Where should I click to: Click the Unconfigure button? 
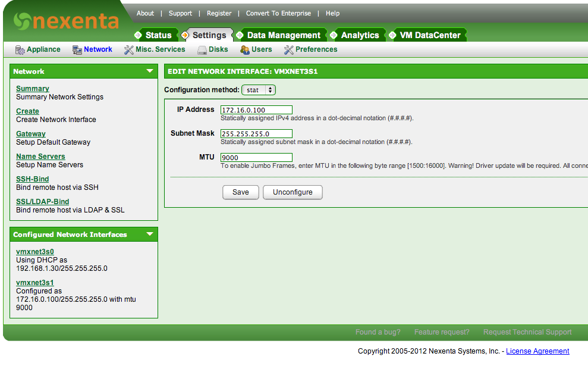[x=292, y=192]
